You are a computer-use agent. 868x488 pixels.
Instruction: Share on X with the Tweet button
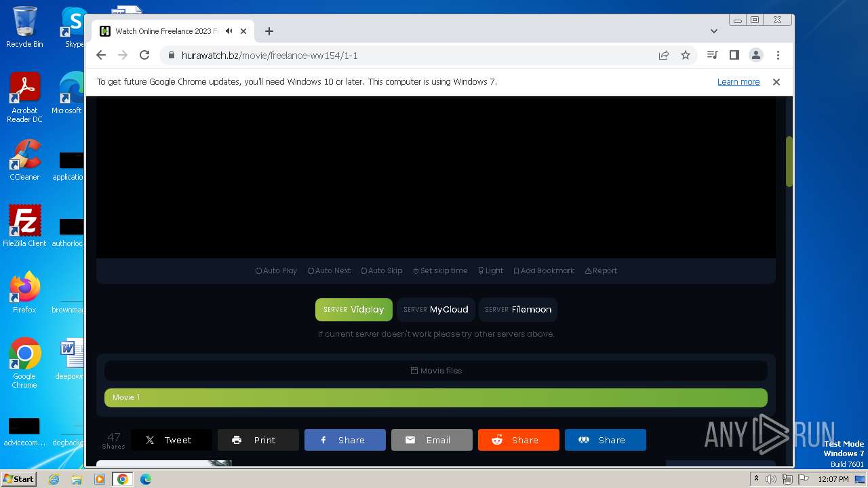(172, 440)
